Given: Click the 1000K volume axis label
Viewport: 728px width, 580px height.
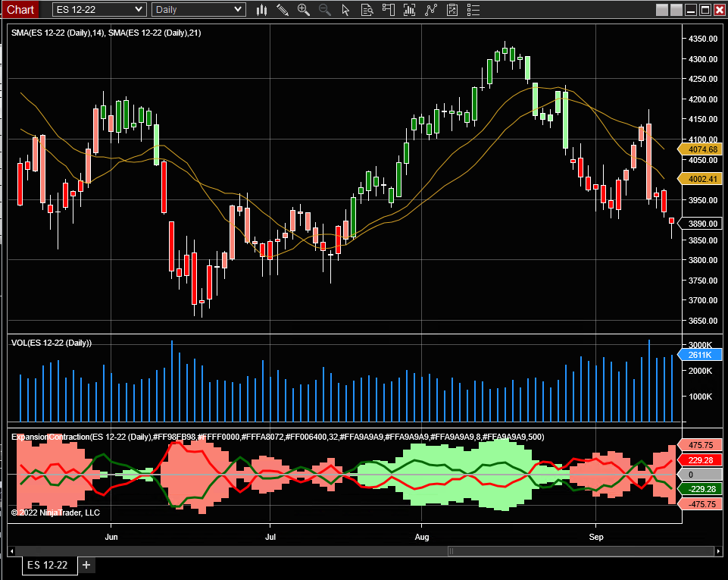Looking at the screenshot, I should (x=700, y=397).
